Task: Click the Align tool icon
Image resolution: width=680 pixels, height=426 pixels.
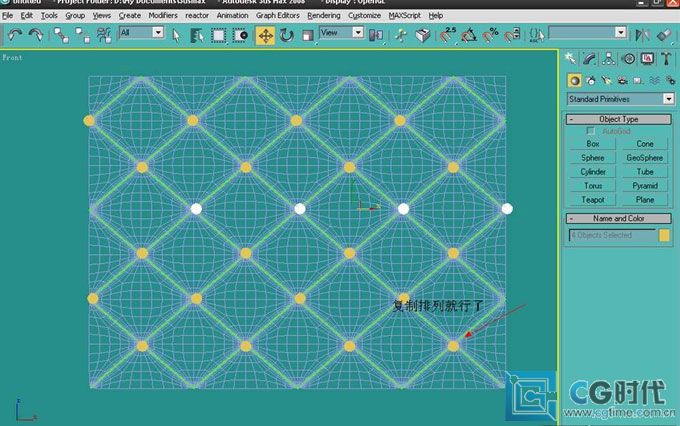Action: tap(664, 35)
